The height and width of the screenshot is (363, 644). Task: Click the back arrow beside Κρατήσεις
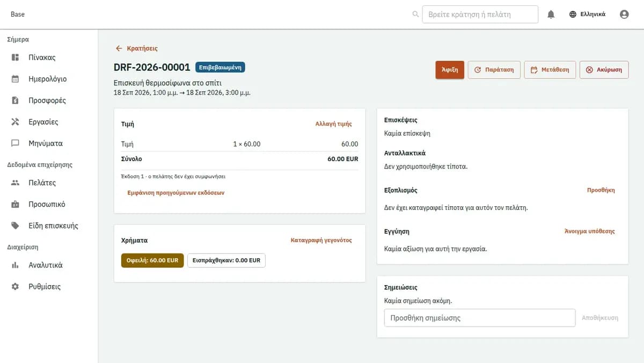point(119,48)
